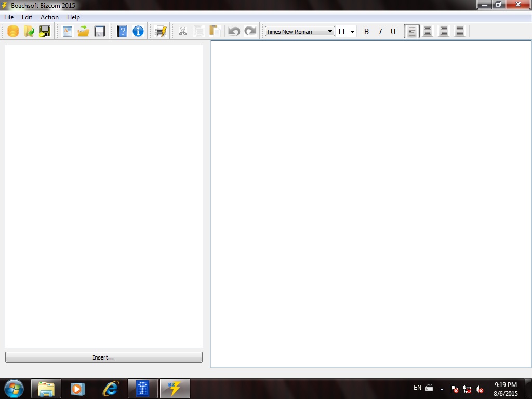Open a file using the folder icon
The width and height of the screenshot is (532, 399).
[x=83, y=31]
